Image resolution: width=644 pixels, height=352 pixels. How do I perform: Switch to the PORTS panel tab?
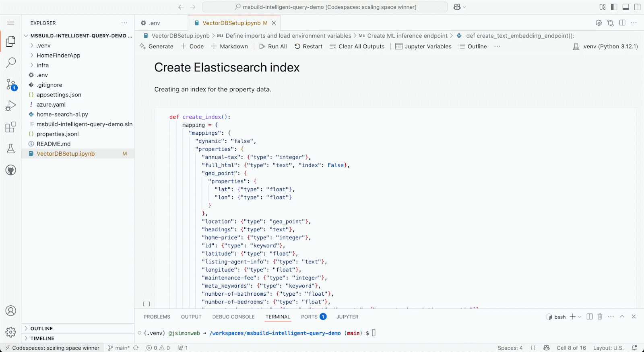(309, 317)
